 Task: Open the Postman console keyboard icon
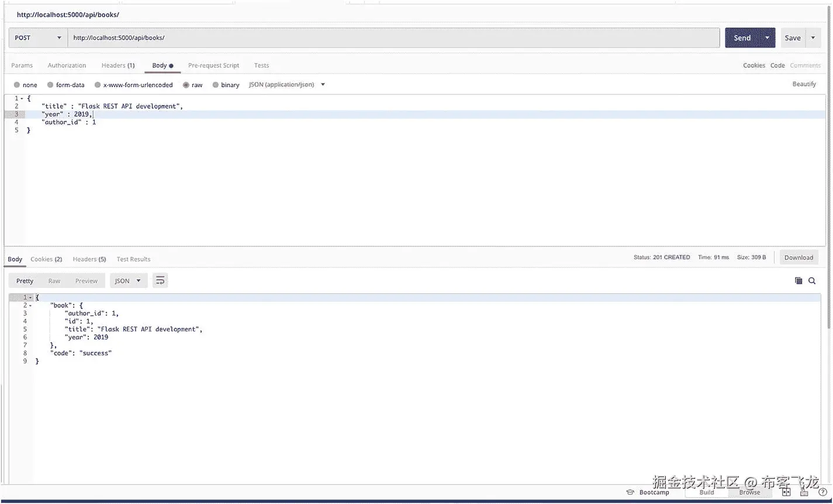tap(804, 492)
